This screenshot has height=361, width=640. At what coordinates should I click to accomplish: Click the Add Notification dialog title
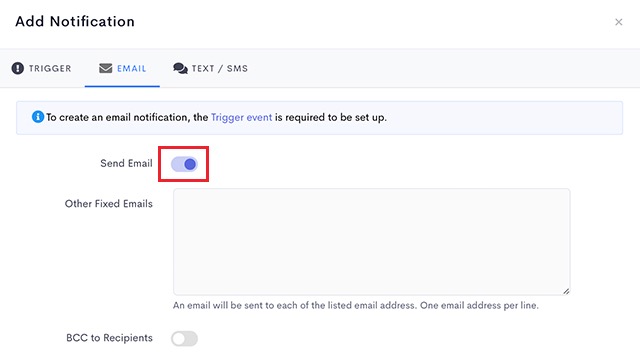click(x=75, y=22)
